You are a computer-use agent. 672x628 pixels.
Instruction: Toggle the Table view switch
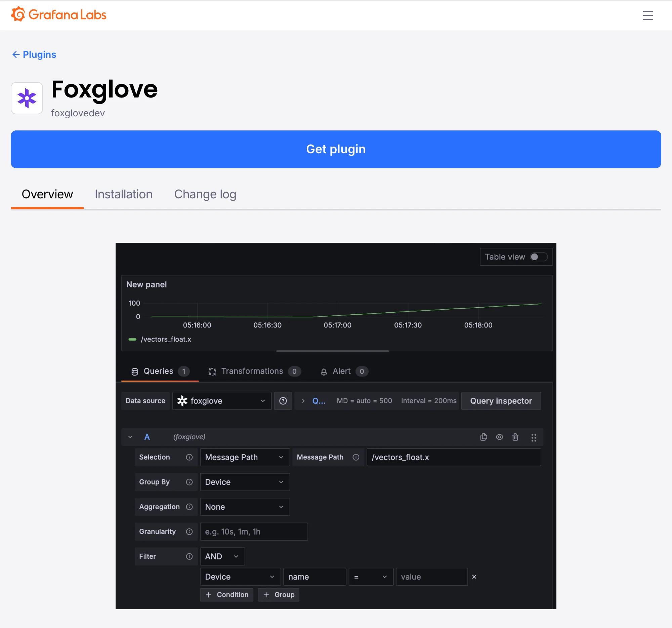[538, 257]
